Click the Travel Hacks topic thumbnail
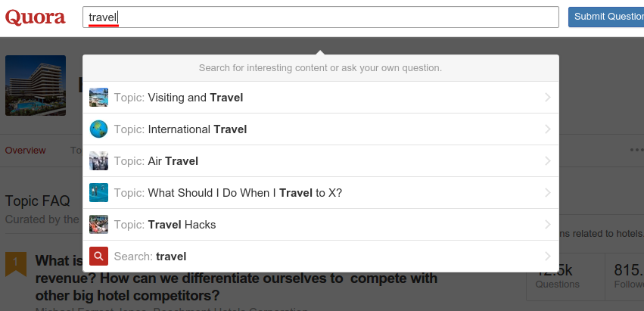The width and height of the screenshot is (644, 311). [x=98, y=225]
